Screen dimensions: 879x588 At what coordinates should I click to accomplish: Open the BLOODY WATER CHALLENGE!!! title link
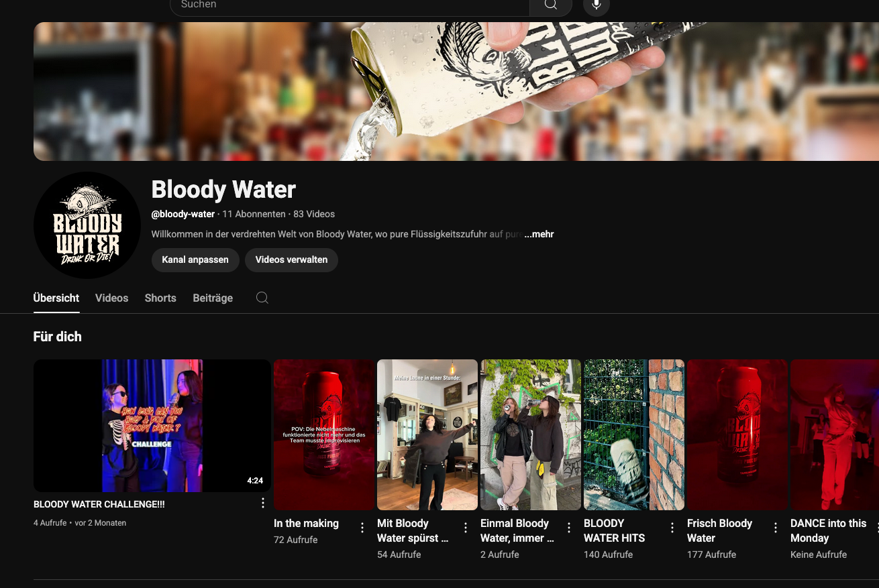99,504
